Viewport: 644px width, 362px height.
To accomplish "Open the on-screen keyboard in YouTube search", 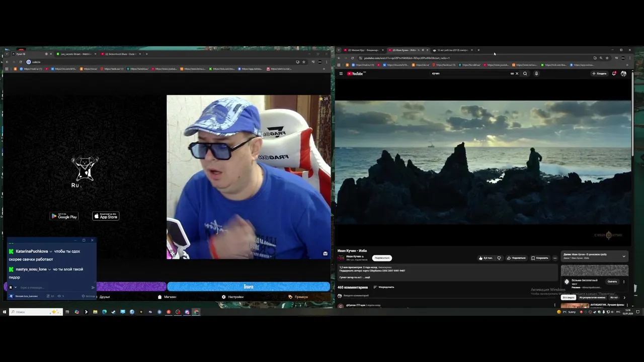I will pos(512,73).
